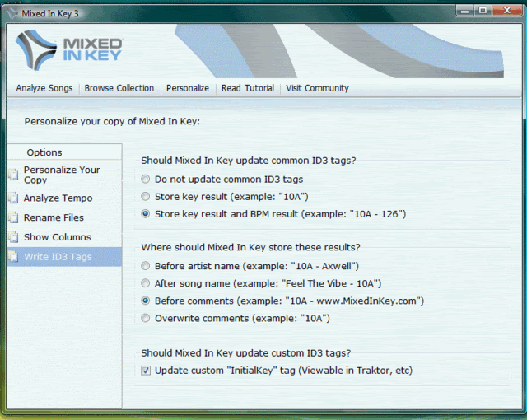Image resolution: width=527 pixels, height=420 pixels.
Task: Open the Rename Files options
Action: pos(64,217)
